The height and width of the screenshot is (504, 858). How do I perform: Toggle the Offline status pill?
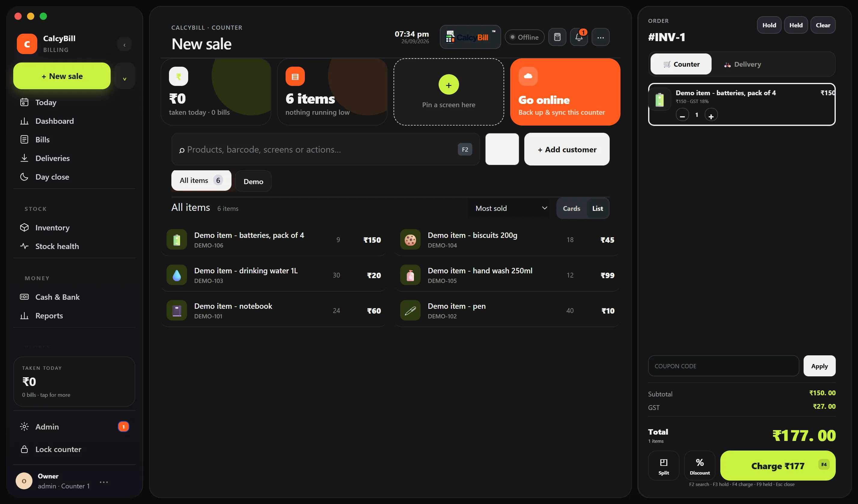[x=524, y=37]
